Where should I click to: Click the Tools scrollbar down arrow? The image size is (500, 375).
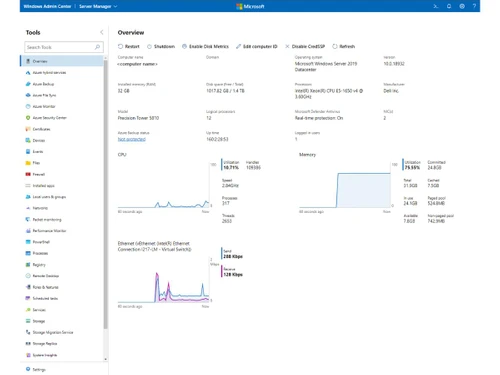tap(106, 359)
